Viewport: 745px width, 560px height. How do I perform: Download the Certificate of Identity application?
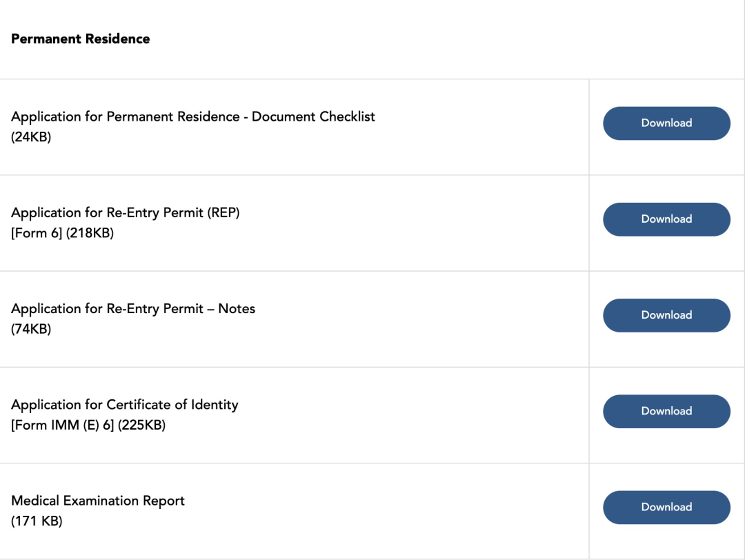point(666,411)
